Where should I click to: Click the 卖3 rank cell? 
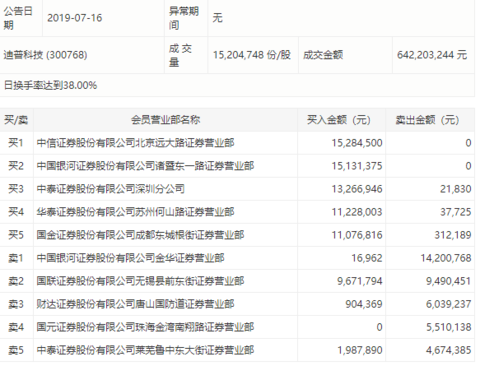pos(16,304)
